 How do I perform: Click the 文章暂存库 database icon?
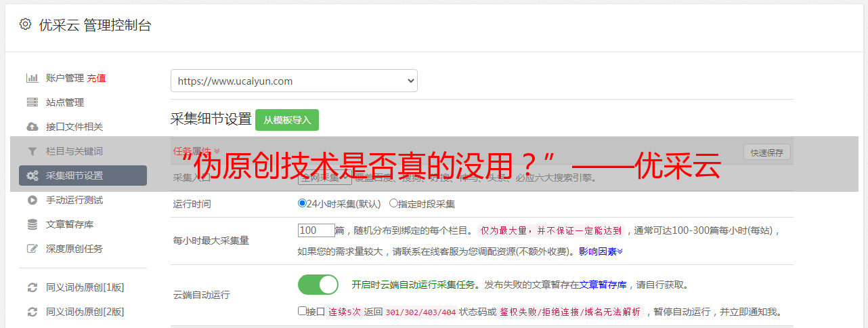coord(32,224)
